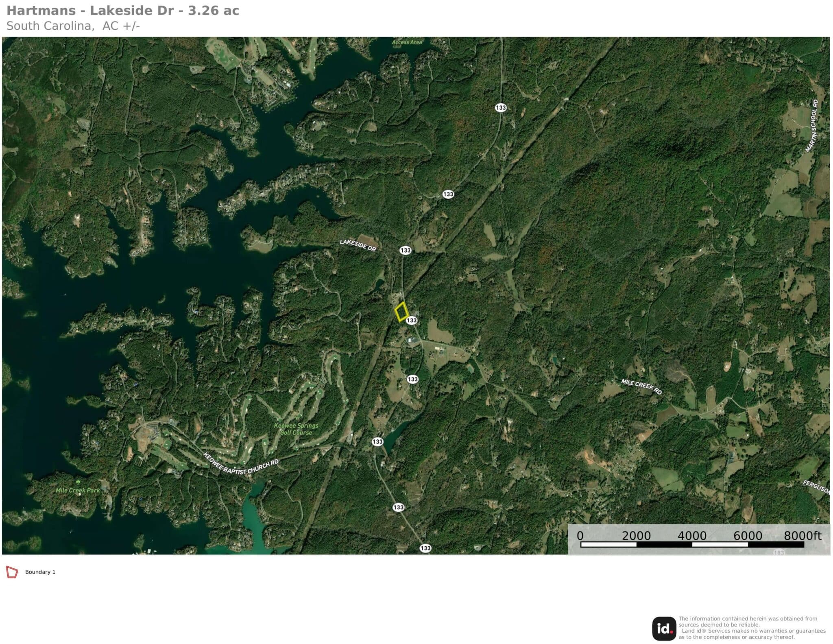833x644 pixels.
Task: Click the red Boundary 1 legend polygon
Action: coord(12,572)
